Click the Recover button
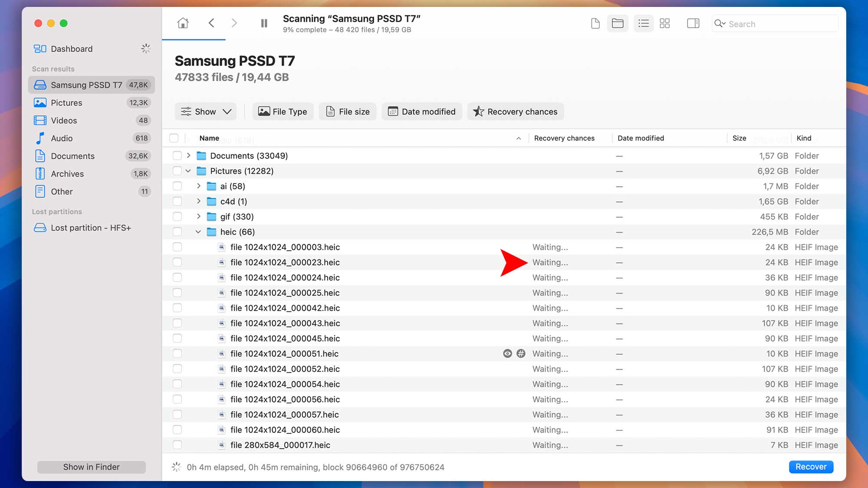This screenshot has width=868, height=488. (811, 467)
